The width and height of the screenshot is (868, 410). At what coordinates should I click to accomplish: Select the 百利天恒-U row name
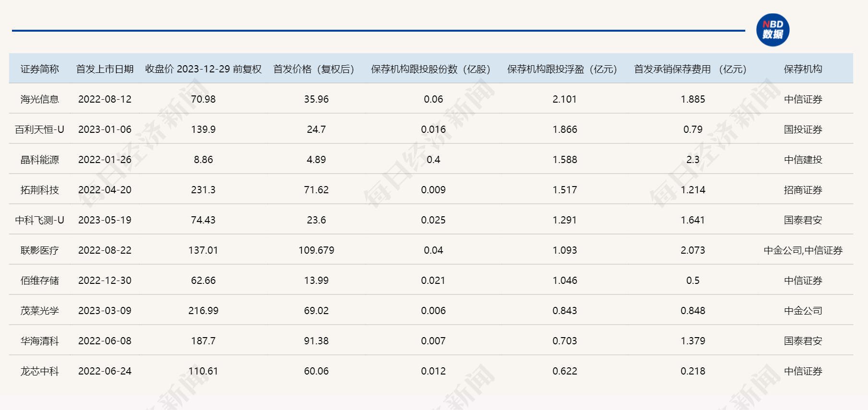(40, 129)
